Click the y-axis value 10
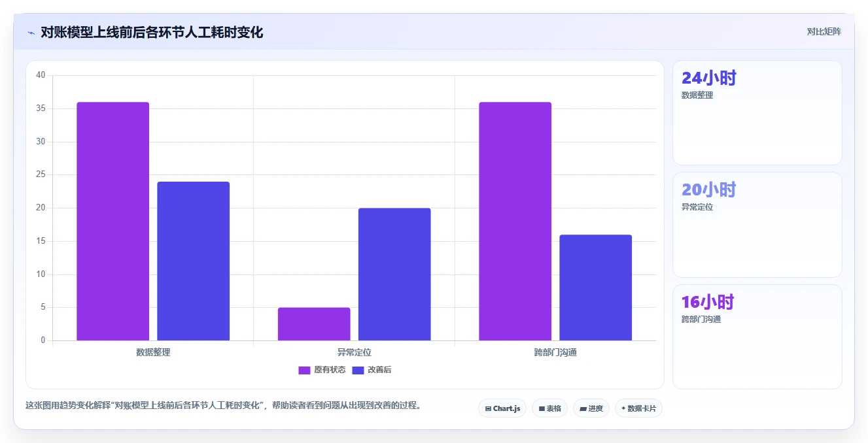 click(41, 274)
